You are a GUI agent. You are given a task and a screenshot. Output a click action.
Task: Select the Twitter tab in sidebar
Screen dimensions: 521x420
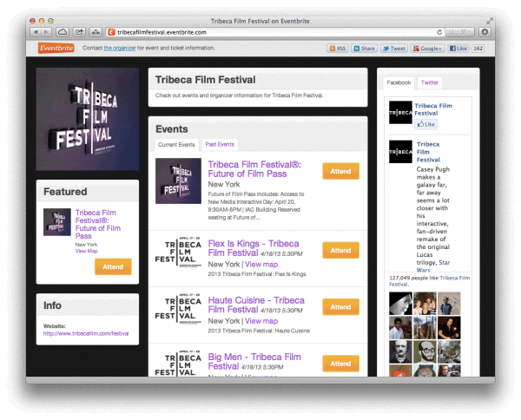click(x=429, y=82)
